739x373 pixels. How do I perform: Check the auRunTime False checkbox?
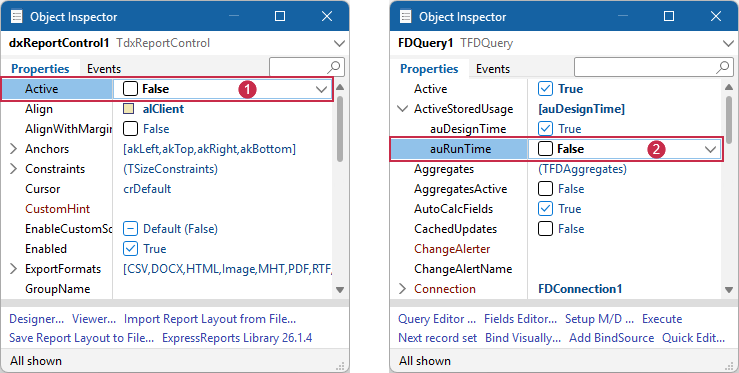pos(545,149)
